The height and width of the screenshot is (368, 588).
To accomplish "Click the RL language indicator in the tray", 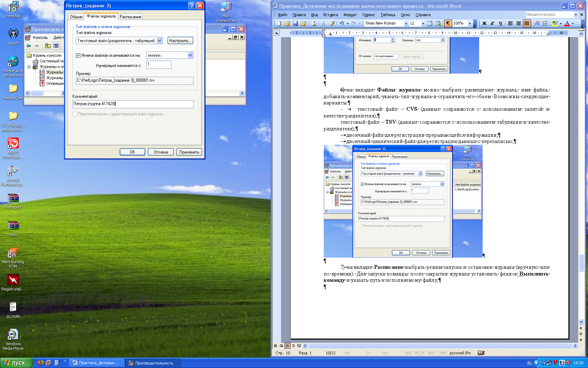I will pos(530,363).
